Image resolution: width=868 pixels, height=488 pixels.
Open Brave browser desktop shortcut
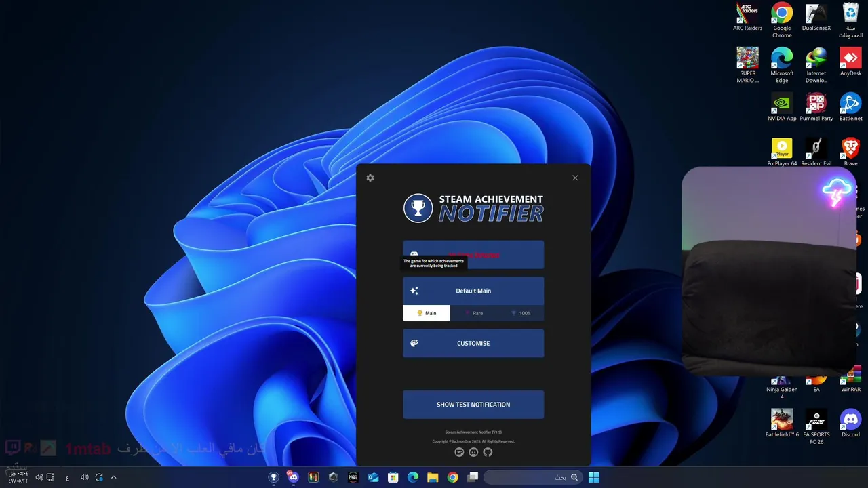click(x=850, y=153)
